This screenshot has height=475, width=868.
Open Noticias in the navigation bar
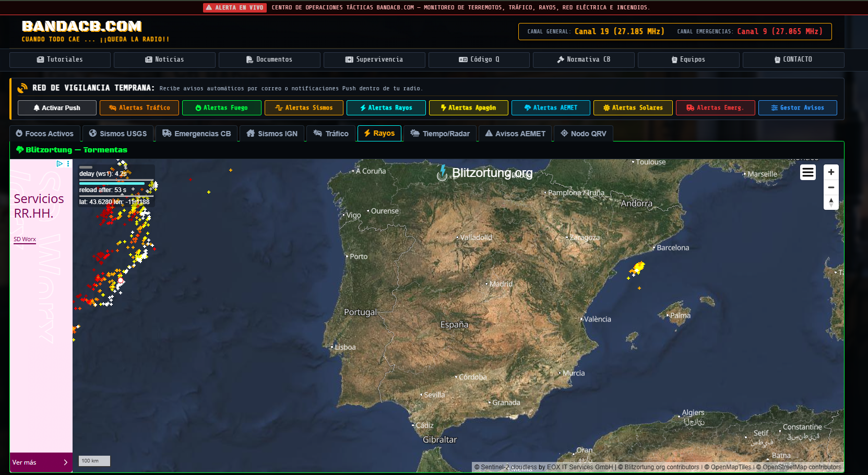click(164, 60)
